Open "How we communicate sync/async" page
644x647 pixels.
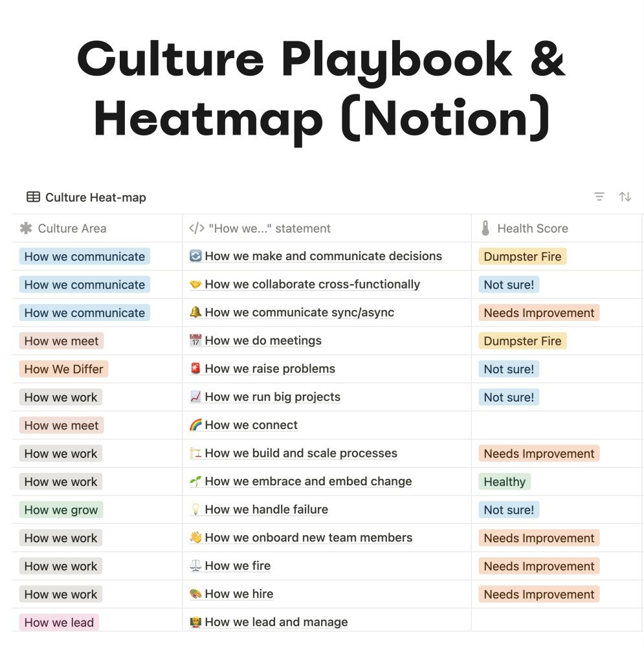(x=299, y=313)
